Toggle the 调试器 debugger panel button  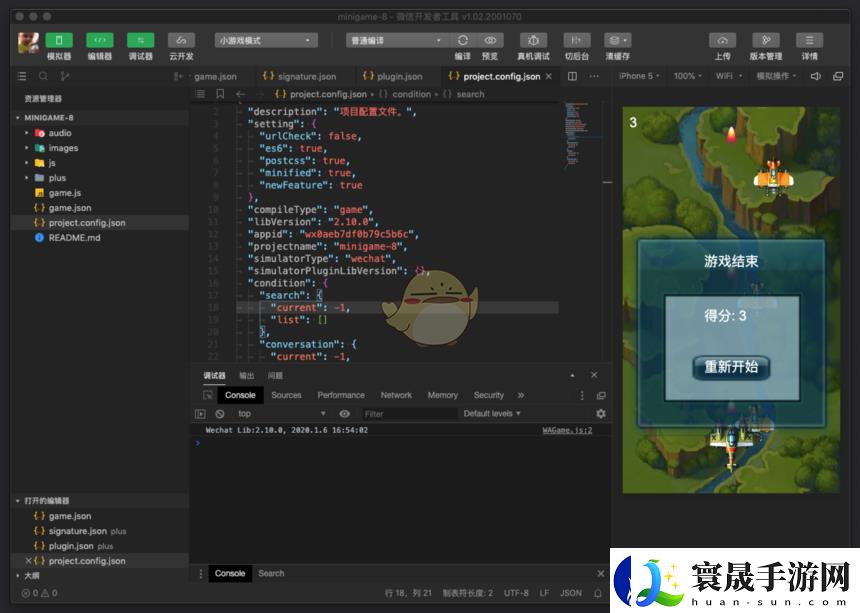click(x=141, y=40)
